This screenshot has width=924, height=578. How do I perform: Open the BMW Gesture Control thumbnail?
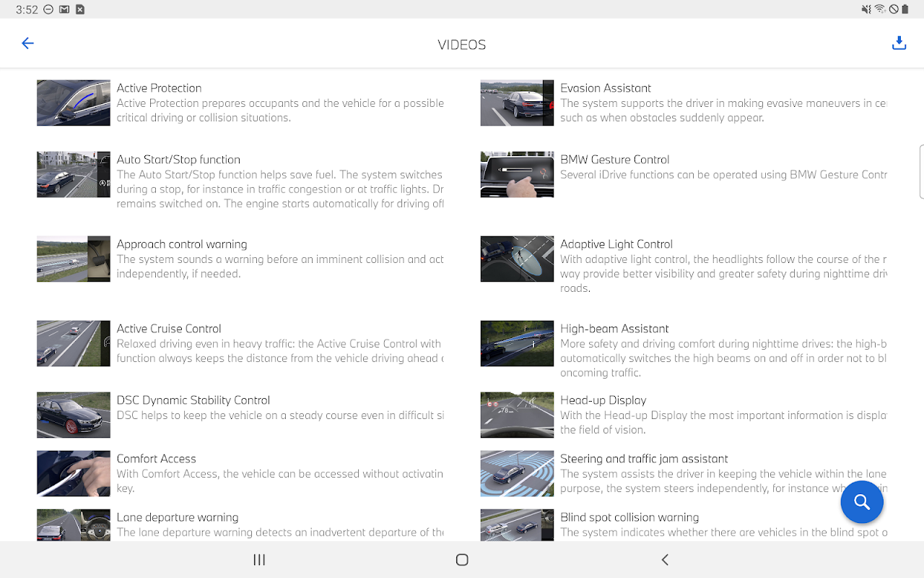tap(517, 174)
